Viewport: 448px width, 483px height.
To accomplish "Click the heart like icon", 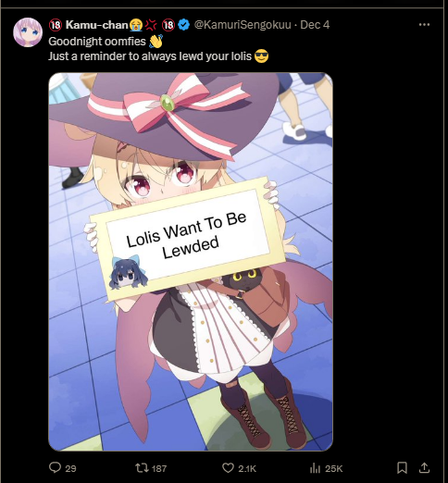I will point(228,468).
